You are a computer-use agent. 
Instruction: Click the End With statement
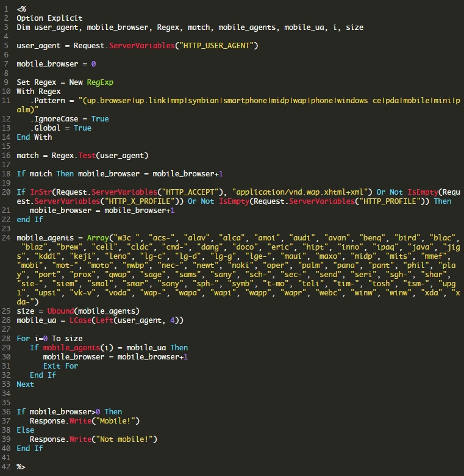(x=34, y=137)
